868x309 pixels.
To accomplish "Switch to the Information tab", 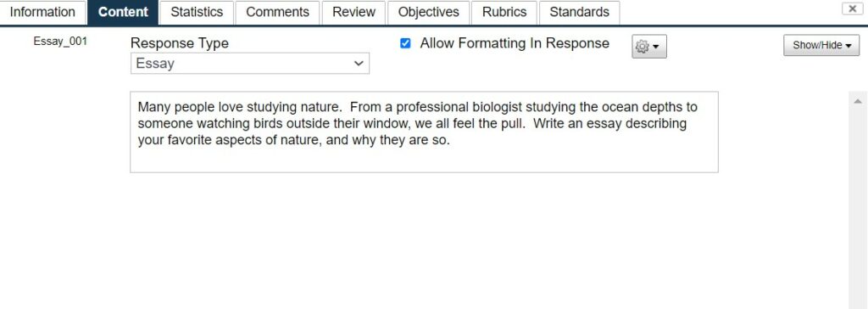I will click(x=42, y=12).
